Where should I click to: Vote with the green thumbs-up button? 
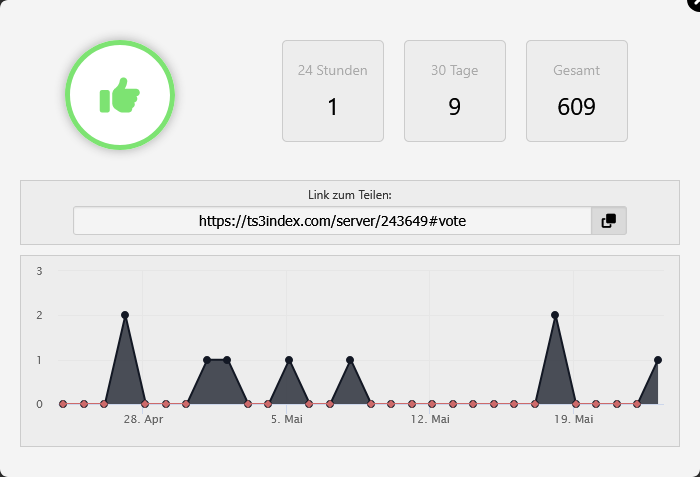pyautogui.click(x=120, y=95)
